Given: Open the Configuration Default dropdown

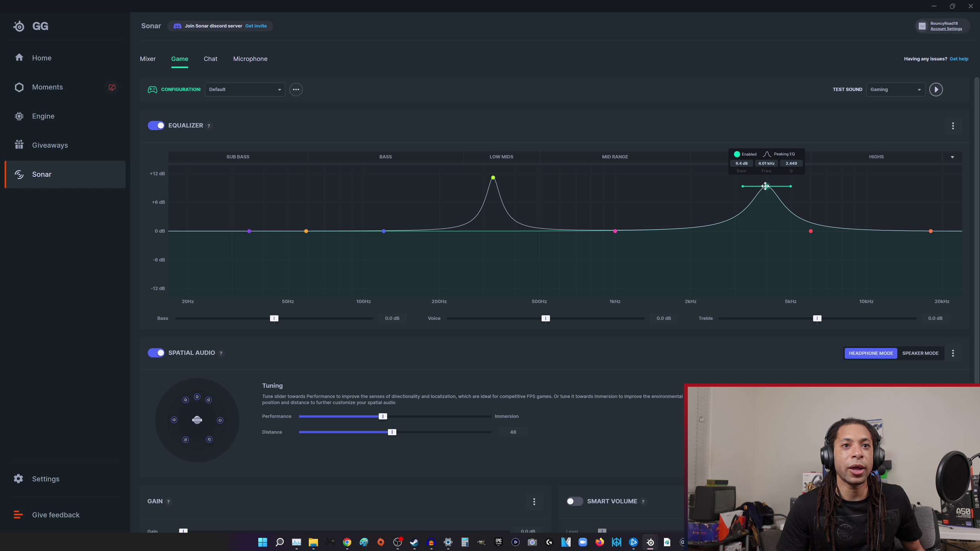Looking at the screenshot, I should tap(245, 90).
